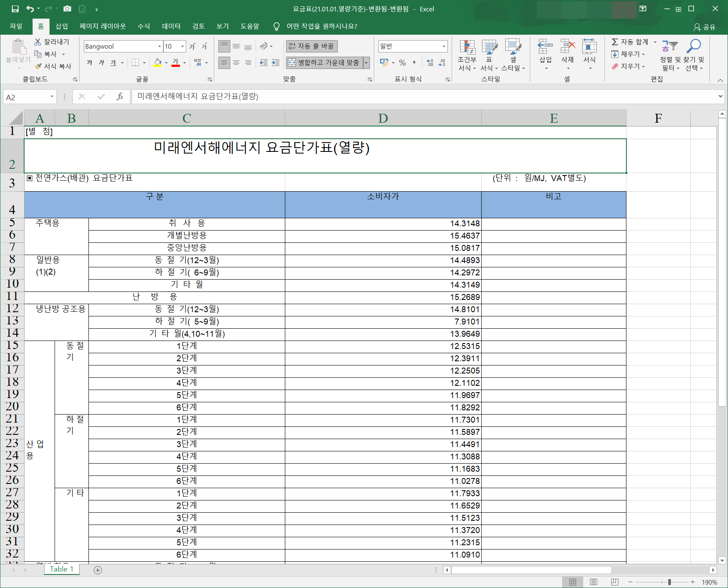728x588 pixels.
Task: Switch to 페이지 레이아웃 tab
Action: [103, 26]
